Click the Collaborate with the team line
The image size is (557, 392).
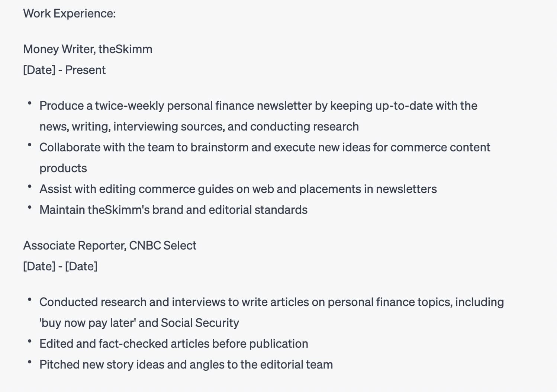pos(264,148)
